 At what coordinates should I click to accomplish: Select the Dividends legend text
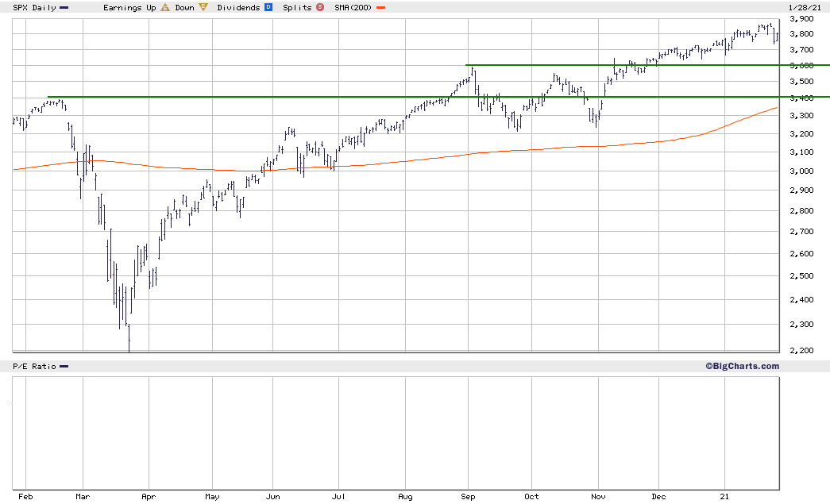click(x=239, y=7)
